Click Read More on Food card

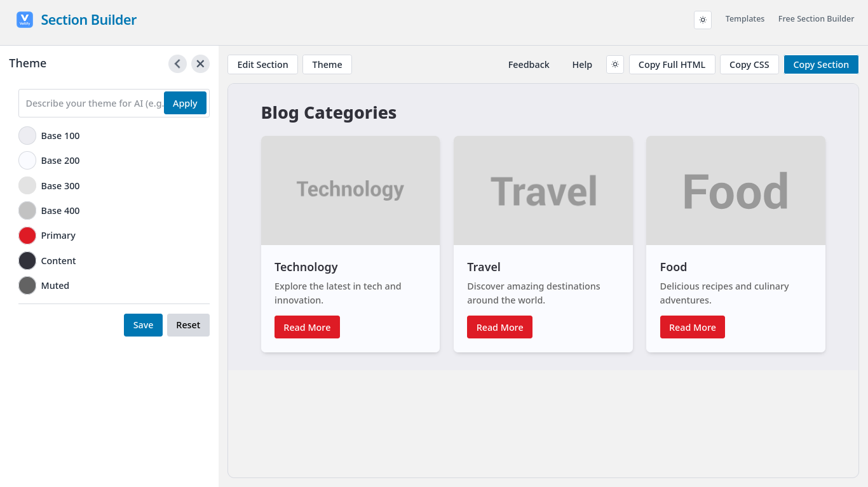[693, 327]
